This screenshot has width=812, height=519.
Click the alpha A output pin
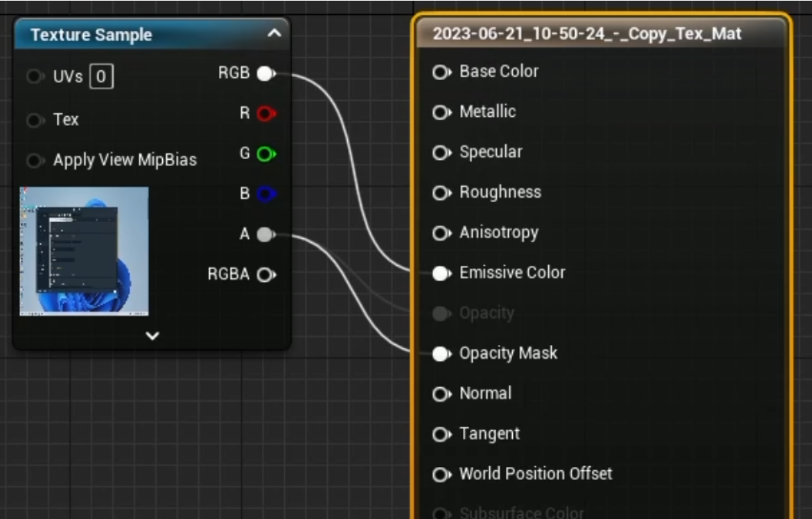click(265, 234)
